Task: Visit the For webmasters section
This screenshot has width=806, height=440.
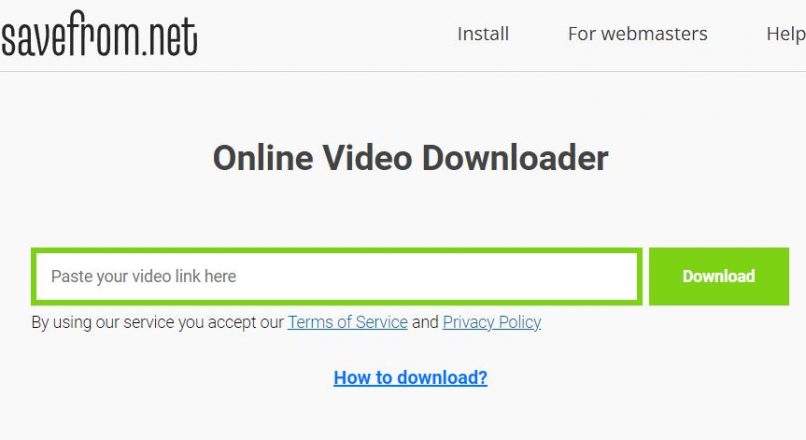Action: [x=637, y=34]
